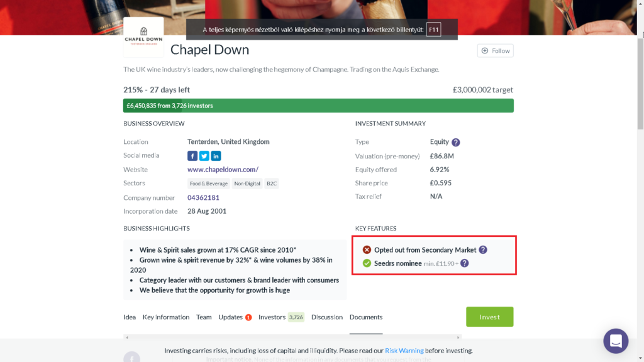Click the Chapel Down logo thumbnail
Viewport: 644px width, 362px height.
pos(143,36)
